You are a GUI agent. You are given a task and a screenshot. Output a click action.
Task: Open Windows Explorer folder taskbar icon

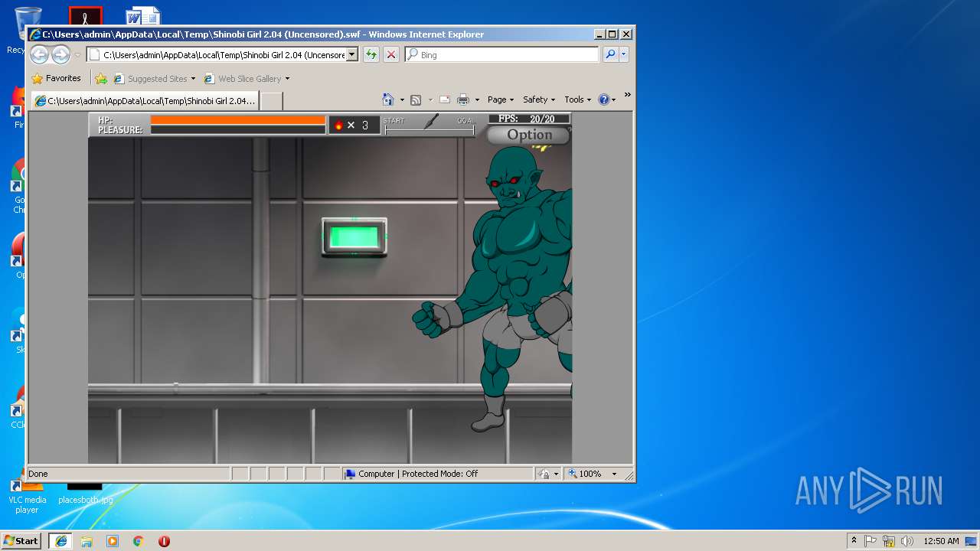(x=87, y=540)
